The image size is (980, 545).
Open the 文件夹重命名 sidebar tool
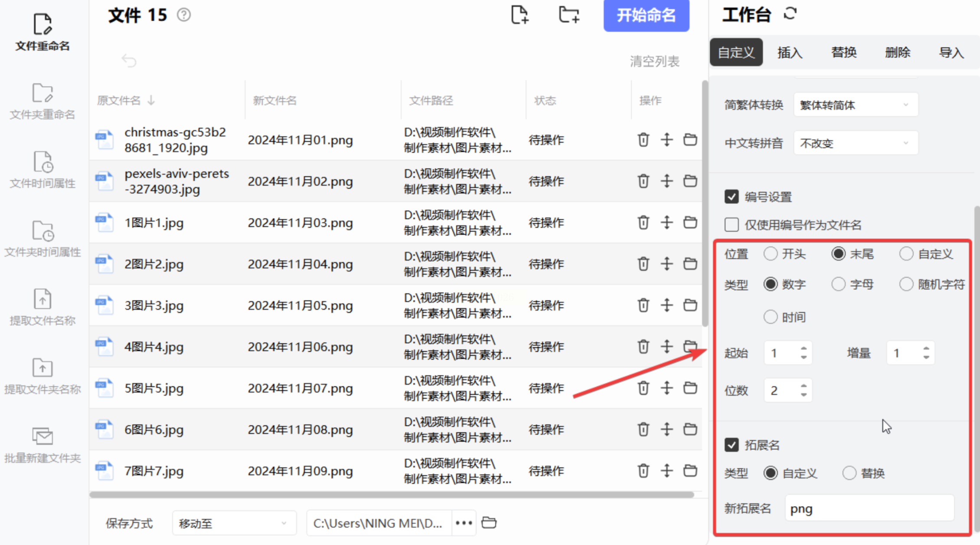click(x=42, y=101)
